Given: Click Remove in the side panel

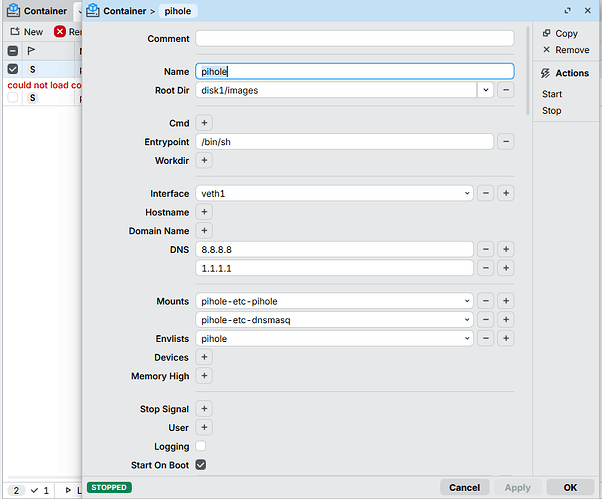Looking at the screenshot, I should tap(566, 50).
